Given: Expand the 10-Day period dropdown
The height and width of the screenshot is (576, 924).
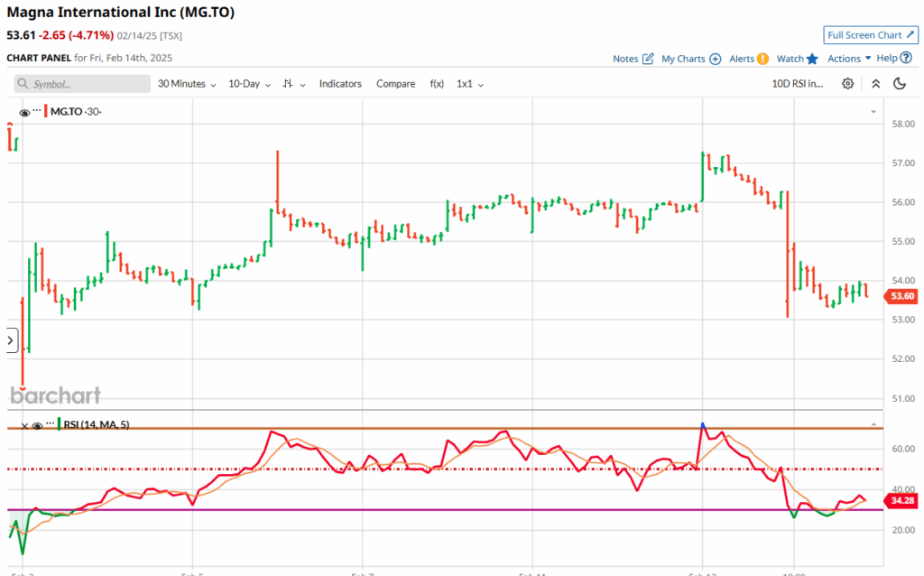Looking at the screenshot, I should tap(248, 84).
